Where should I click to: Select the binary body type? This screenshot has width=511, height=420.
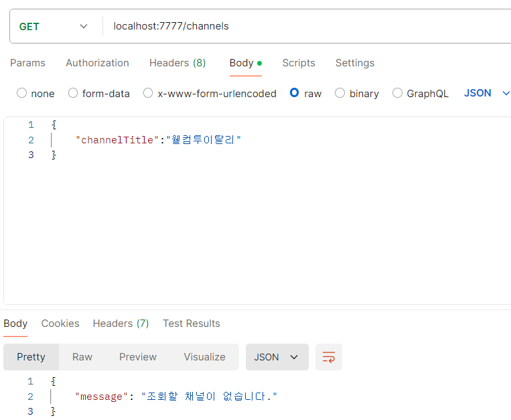(x=357, y=94)
